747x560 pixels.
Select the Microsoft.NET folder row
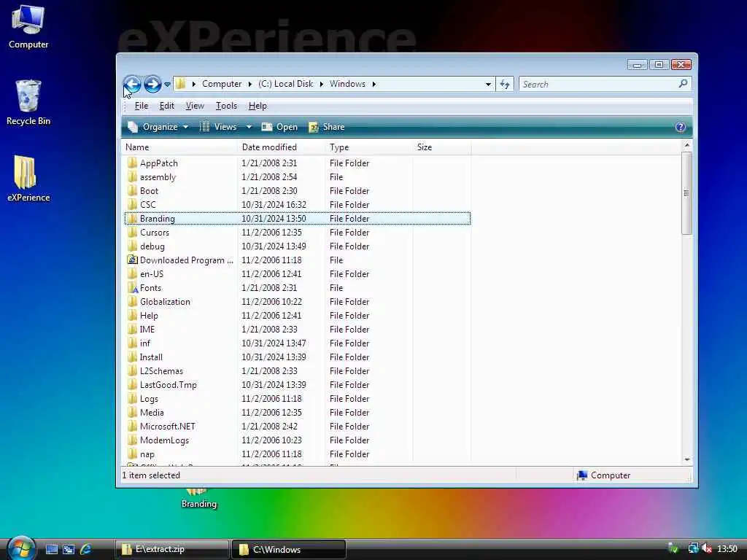[x=298, y=426]
